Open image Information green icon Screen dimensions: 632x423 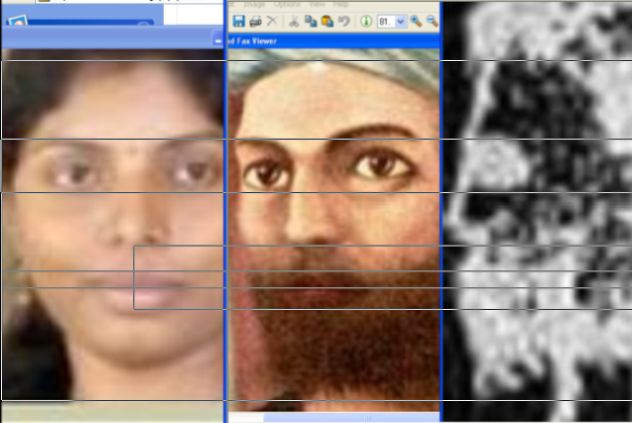pos(366,21)
